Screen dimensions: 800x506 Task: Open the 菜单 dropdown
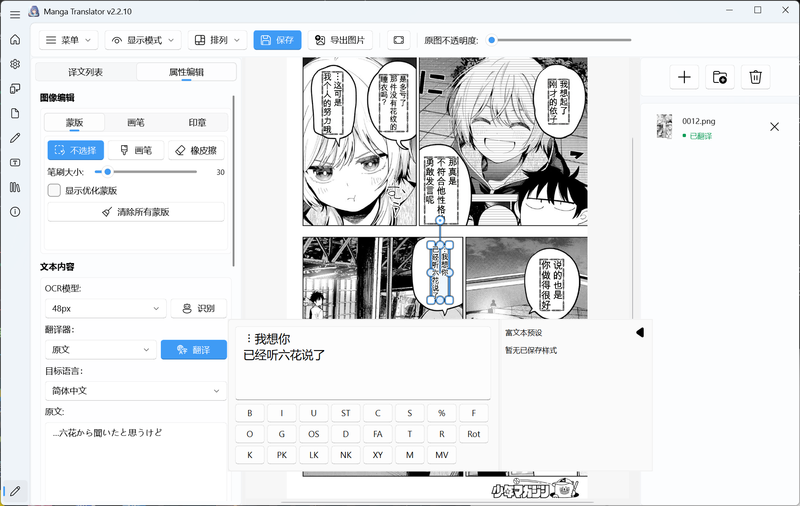68,40
